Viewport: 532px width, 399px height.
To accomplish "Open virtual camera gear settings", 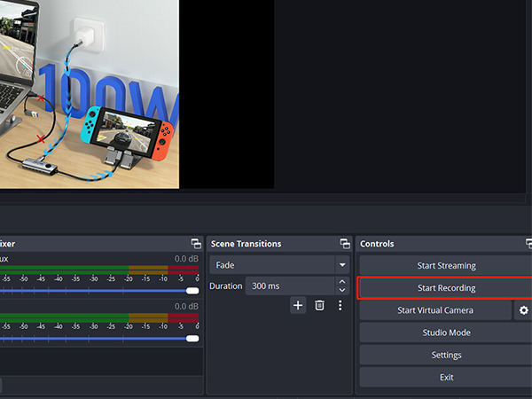I will [x=523, y=310].
